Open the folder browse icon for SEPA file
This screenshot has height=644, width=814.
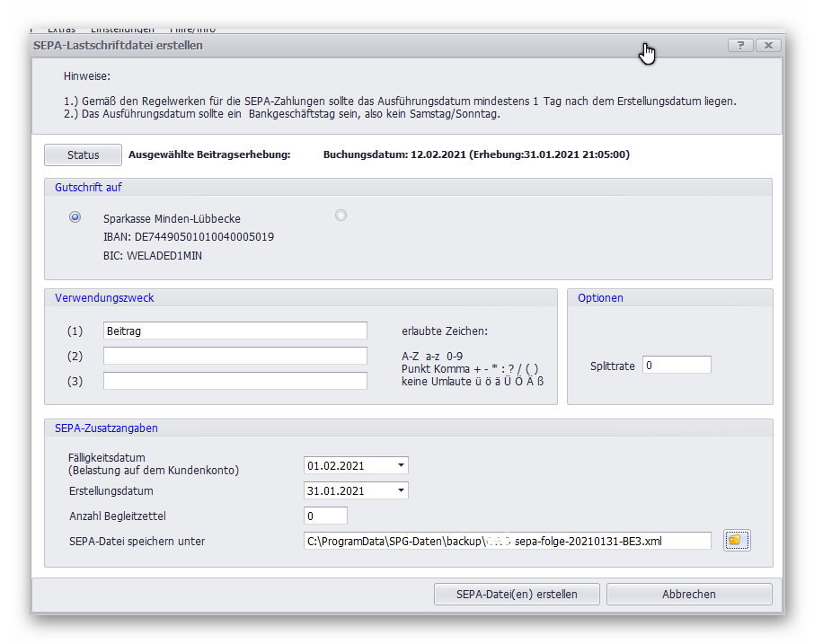pyautogui.click(x=735, y=540)
